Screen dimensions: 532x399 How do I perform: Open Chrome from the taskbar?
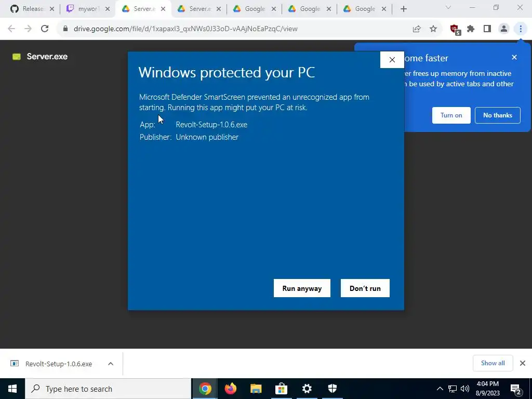[205, 389]
